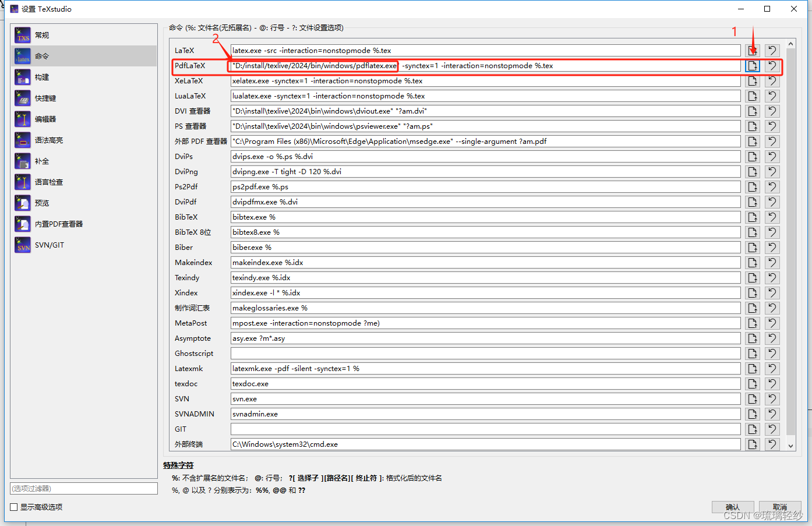Browse for BibTeX executable file
This screenshot has width=812, height=526.
pos(753,217)
